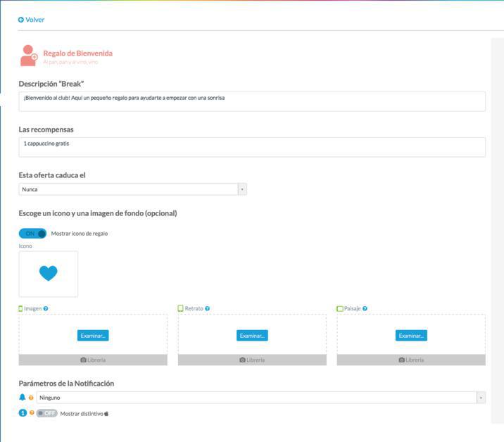Viewport: 504px width, 442px height.
Task: Click the blue heart icon thumbnail
Action: click(48, 274)
